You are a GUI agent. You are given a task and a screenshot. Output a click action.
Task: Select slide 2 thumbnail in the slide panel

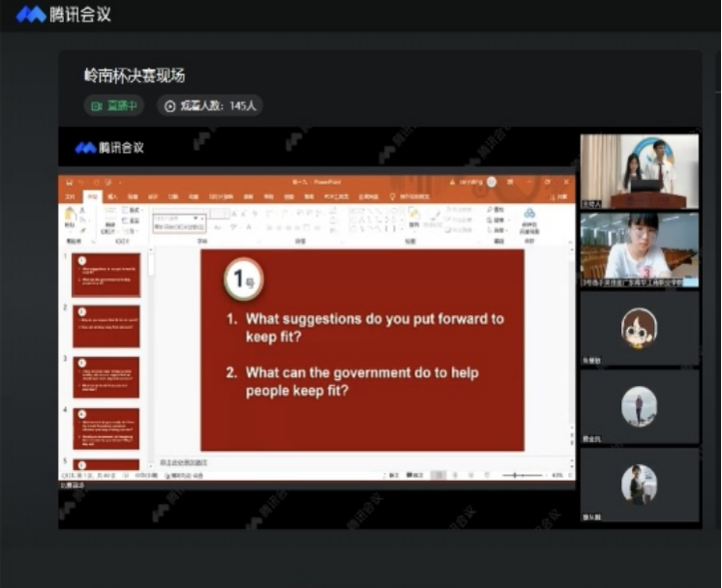[x=106, y=326]
